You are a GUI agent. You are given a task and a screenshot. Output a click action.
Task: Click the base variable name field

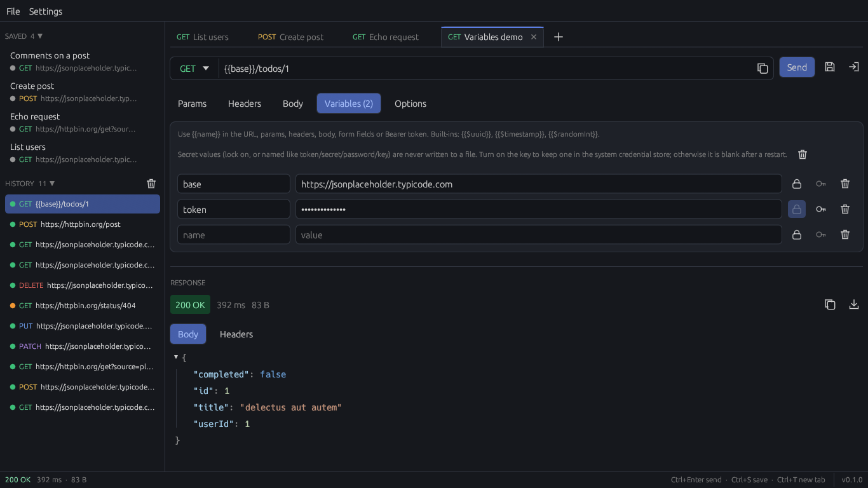pyautogui.click(x=234, y=184)
